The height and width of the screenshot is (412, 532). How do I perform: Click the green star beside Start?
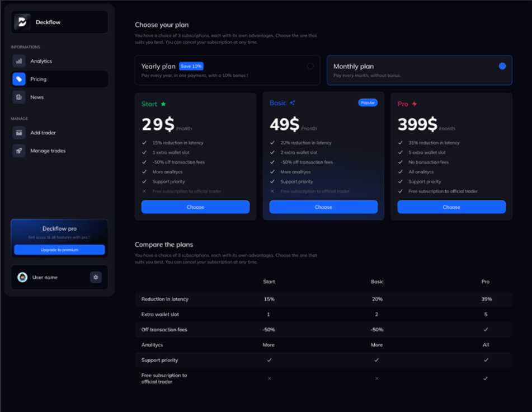coord(163,104)
